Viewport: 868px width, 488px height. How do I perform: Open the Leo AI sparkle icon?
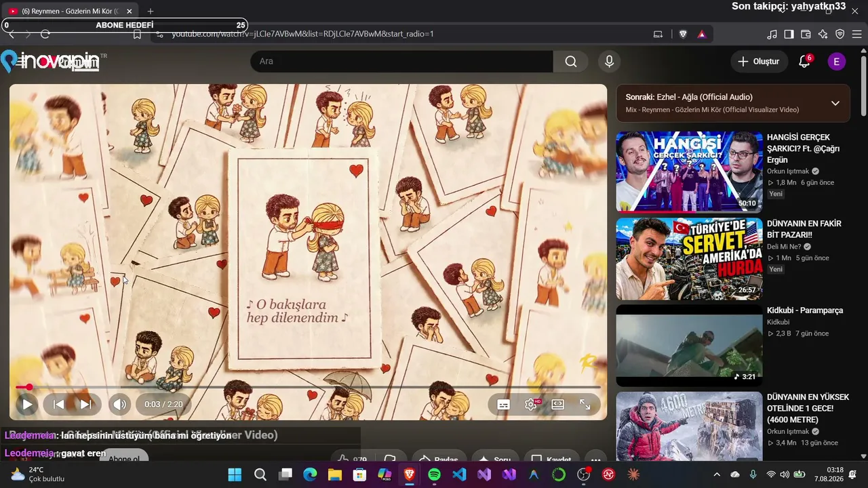(x=823, y=34)
